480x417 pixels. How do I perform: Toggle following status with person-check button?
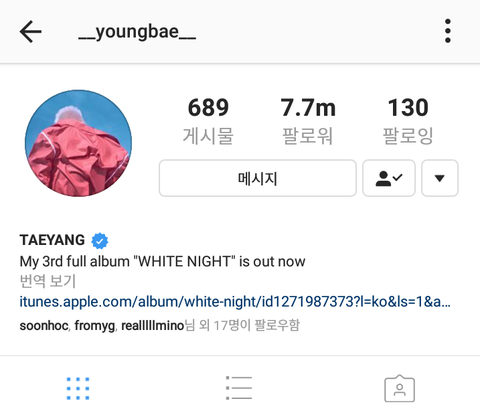[x=389, y=178]
